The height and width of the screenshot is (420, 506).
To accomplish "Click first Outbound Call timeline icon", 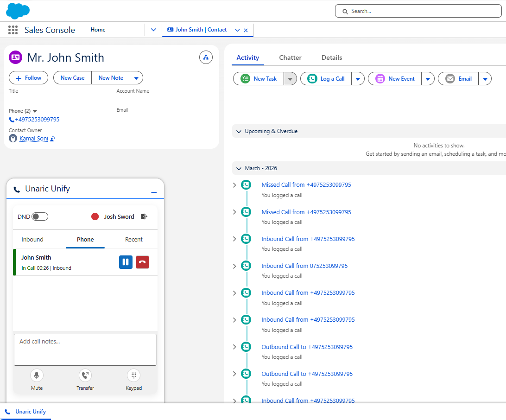I will (246, 347).
